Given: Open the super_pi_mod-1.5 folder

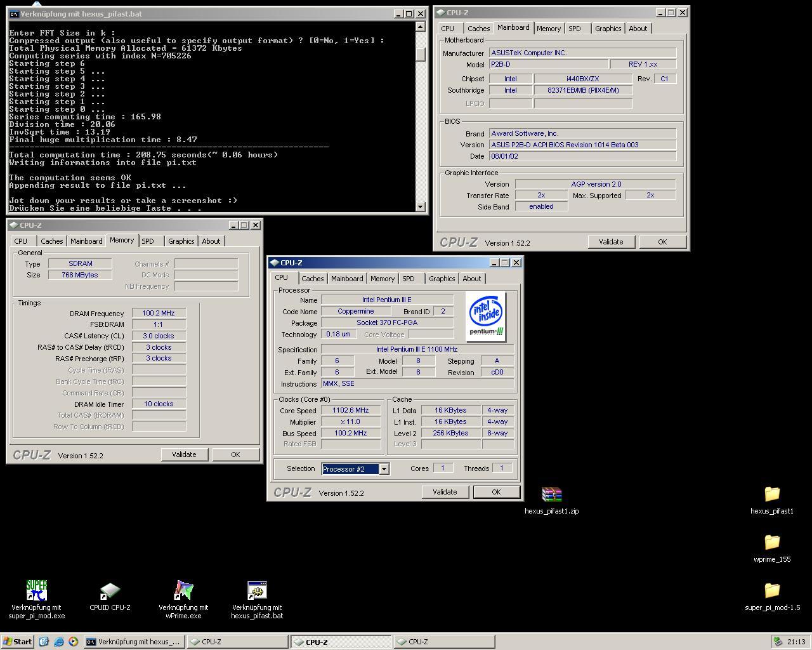Looking at the screenshot, I should [x=772, y=590].
